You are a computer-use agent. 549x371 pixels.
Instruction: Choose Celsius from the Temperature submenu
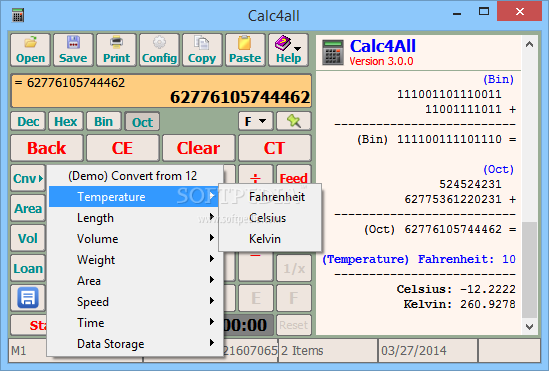pyautogui.click(x=270, y=218)
